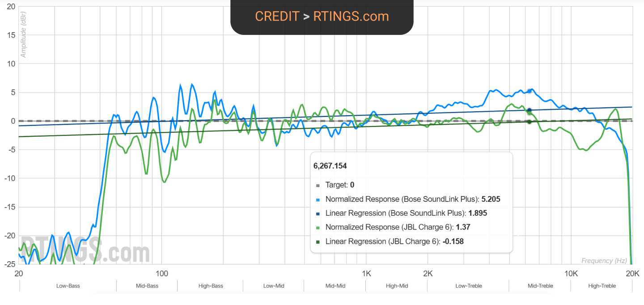Click the highlighted point on Bose response curve
The width and height of the screenshot is (644, 305).
pyautogui.click(x=530, y=91)
